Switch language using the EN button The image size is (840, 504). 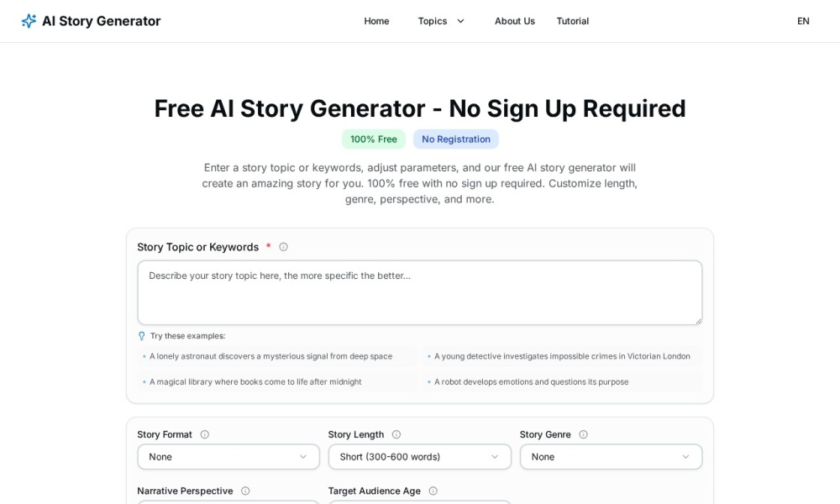pos(803,21)
